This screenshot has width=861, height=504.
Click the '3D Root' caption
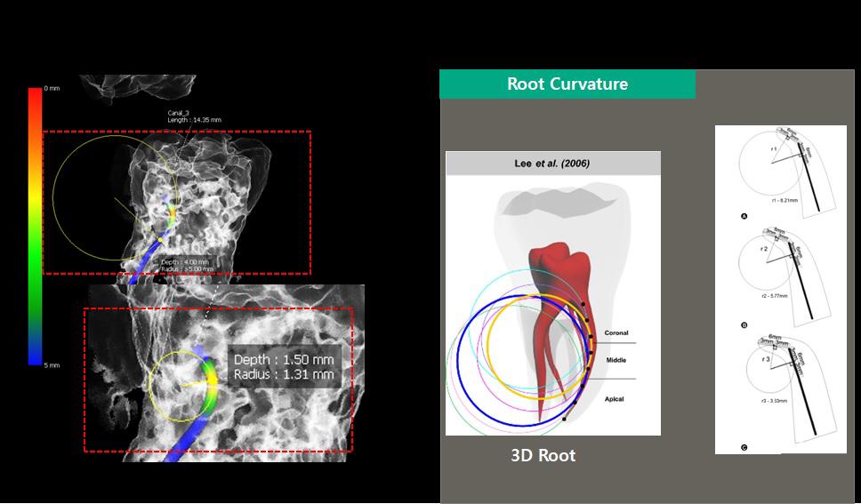coord(543,455)
